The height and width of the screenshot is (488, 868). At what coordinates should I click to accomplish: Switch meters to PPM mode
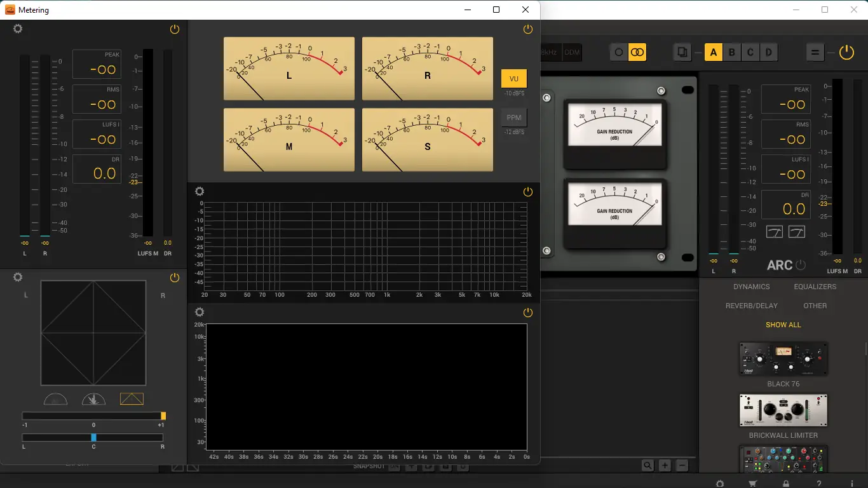(x=514, y=118)
